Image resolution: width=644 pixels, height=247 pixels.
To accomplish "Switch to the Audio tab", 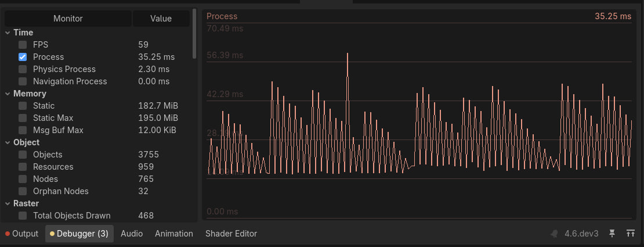I will [132, 234].
